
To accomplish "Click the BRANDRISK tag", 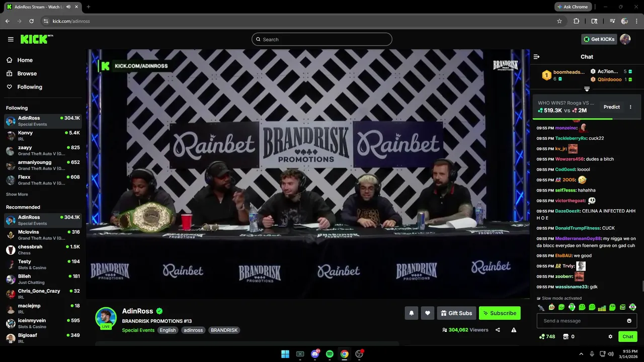I will (224, 330).
